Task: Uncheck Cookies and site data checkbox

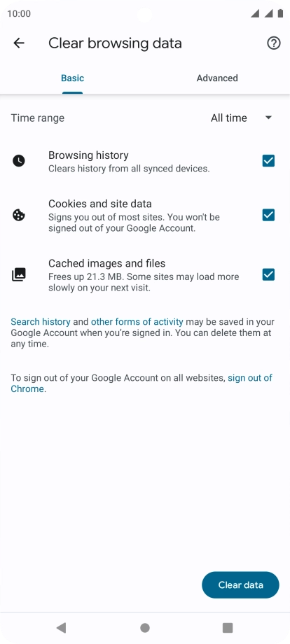Action: [x=269, y=215]
